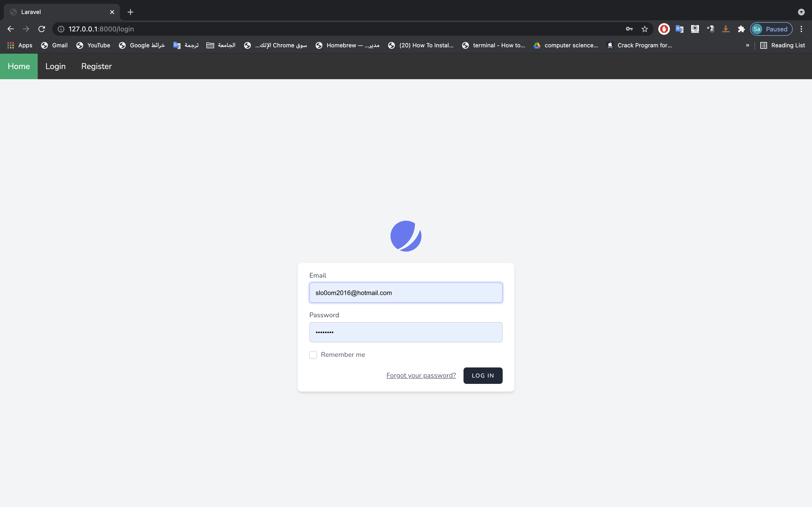Image resolution: width=812 pixels, height=507 pixels.
Task: Click the page info icon in address bar
Action: (x=60, y=29)
